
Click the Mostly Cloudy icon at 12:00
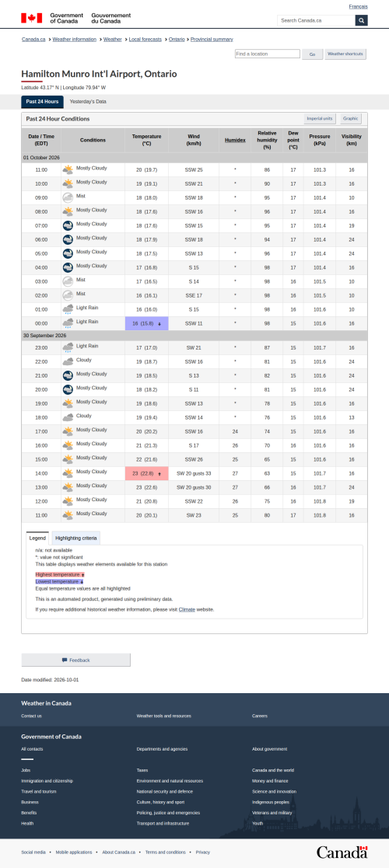(x=68, y=501)
